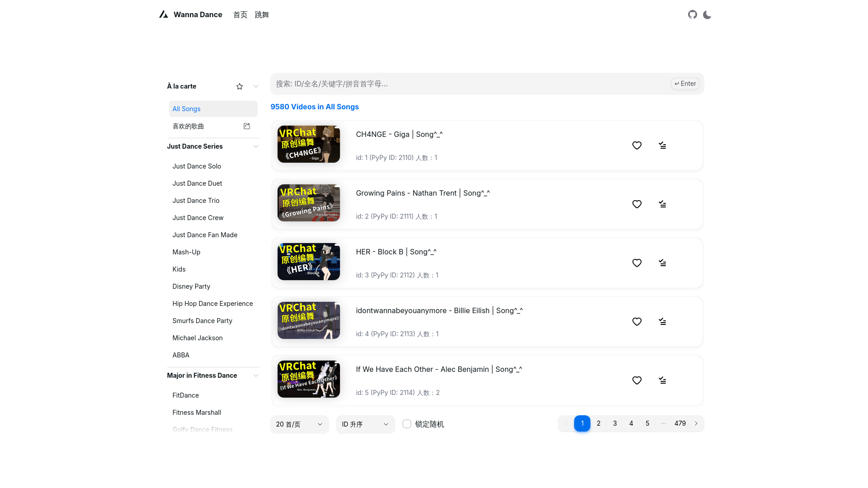Jump to page 2
868x488 pixels.
pyautogui.click(x=599, y=423)
